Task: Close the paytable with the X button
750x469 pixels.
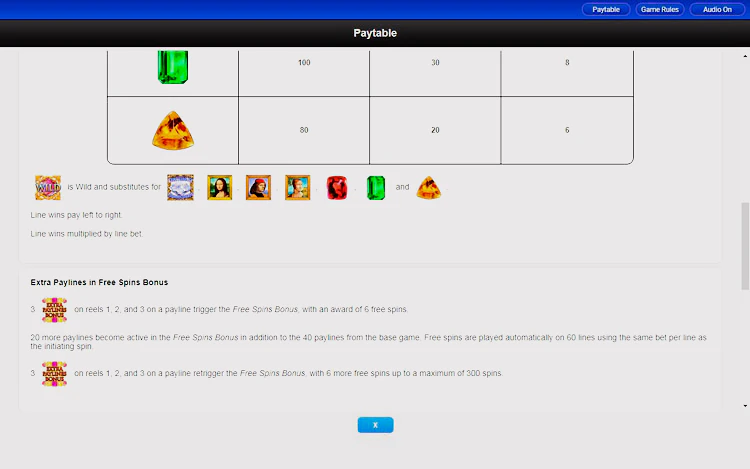Action: [375, 425]
